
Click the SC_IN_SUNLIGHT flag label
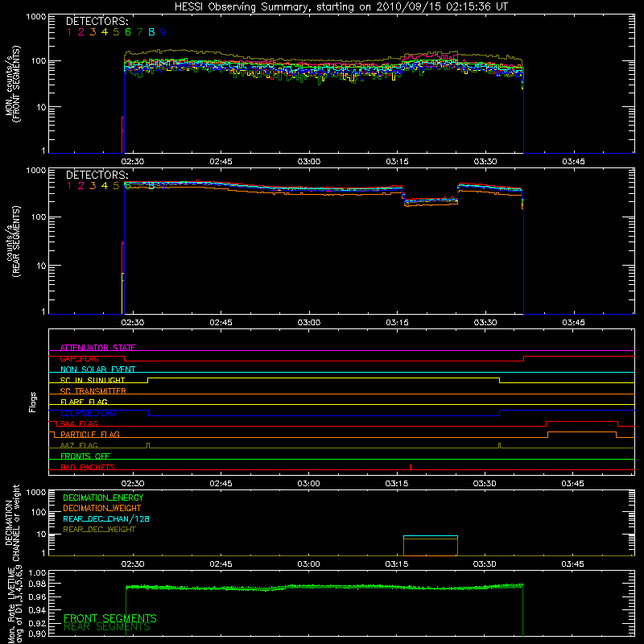point(93,380)
